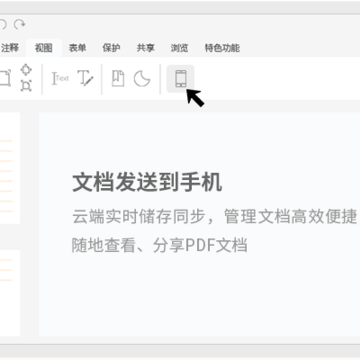Click the 文档发送到手机 heading
Screen dimensions: 360x360
click(147, 183)
